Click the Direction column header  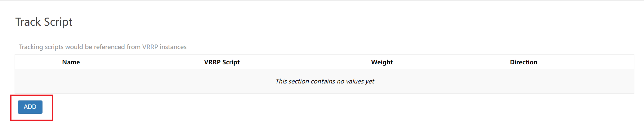(524, 62)
